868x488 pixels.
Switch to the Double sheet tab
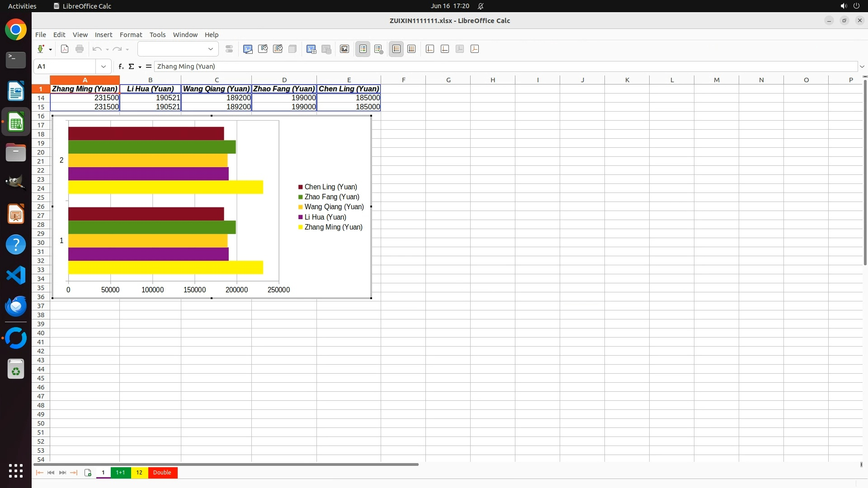coord(162,473)
